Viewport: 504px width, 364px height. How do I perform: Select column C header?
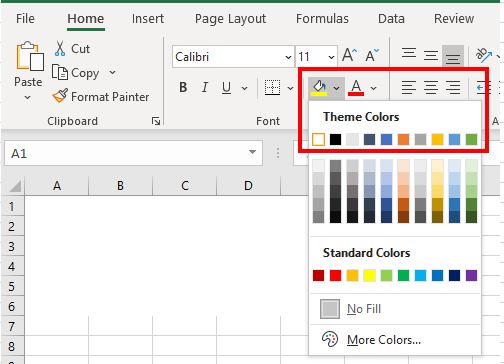[185, 185]
